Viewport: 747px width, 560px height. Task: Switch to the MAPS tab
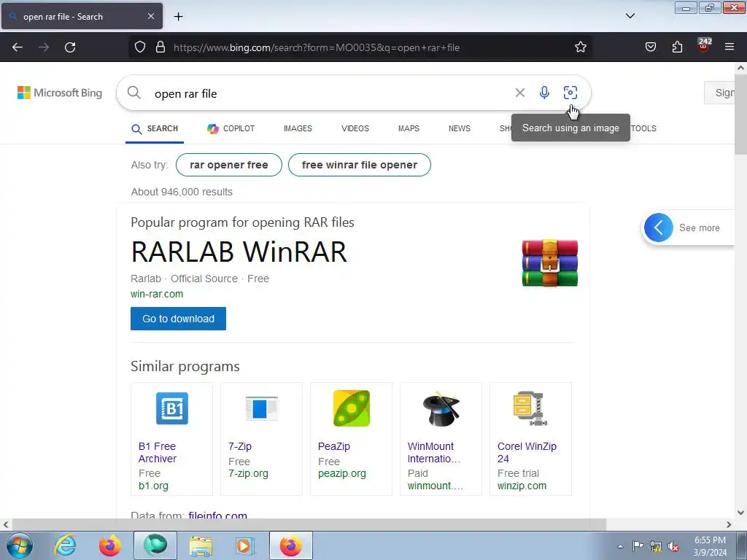[x=409, y=128]
